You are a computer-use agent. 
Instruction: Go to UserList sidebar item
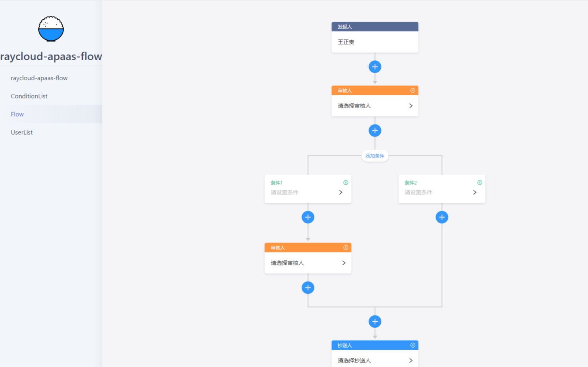22,132
